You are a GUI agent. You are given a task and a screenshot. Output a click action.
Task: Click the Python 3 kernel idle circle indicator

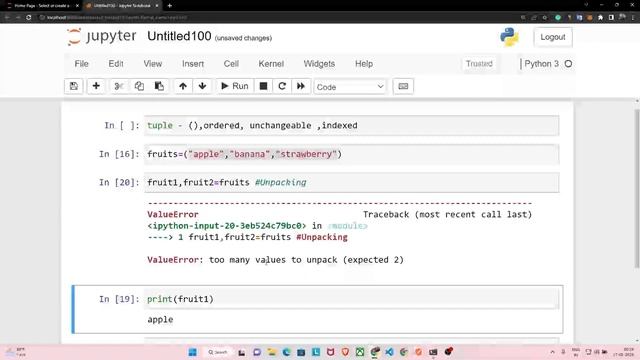click(568, 64)
